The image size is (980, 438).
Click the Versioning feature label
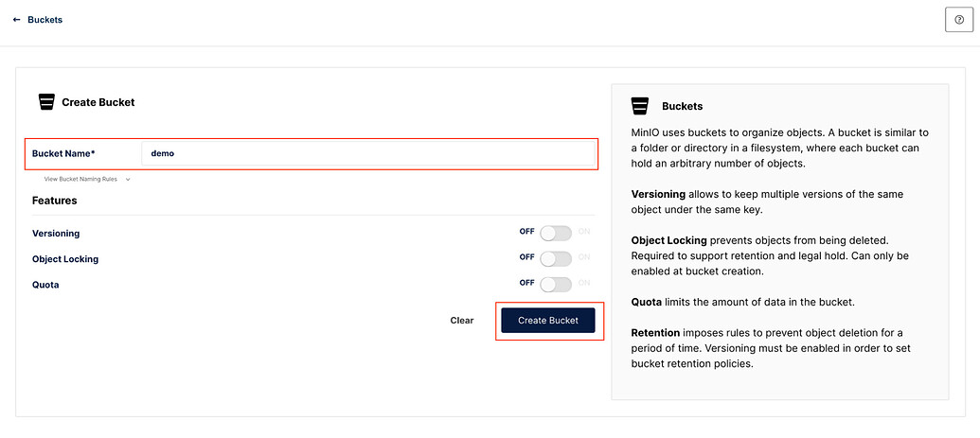56,233
